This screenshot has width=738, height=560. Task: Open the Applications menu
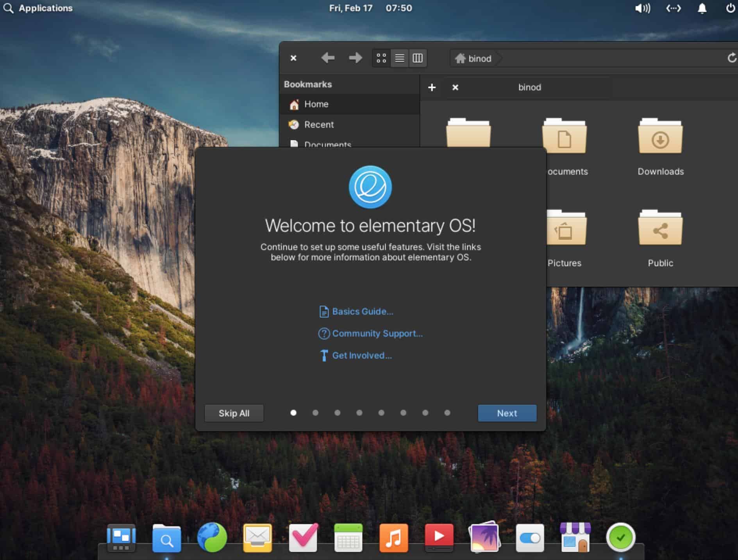(x=38, y=8)
